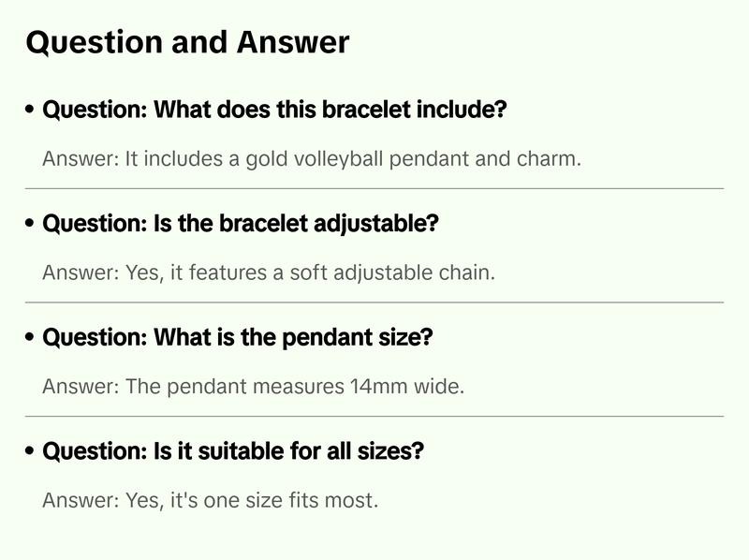
Task: Click the divider line under the volleyball pendant answer
Action: point(374,188)
